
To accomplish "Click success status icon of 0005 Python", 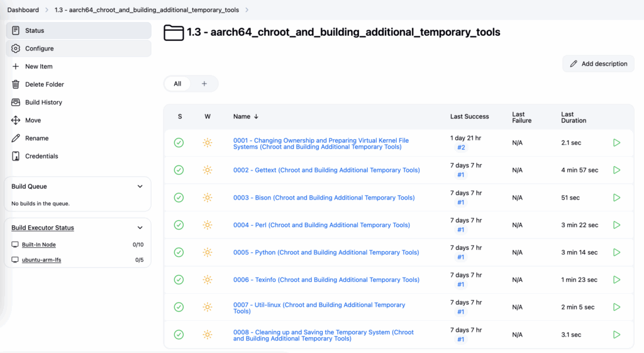I will (x=179, y=252).
